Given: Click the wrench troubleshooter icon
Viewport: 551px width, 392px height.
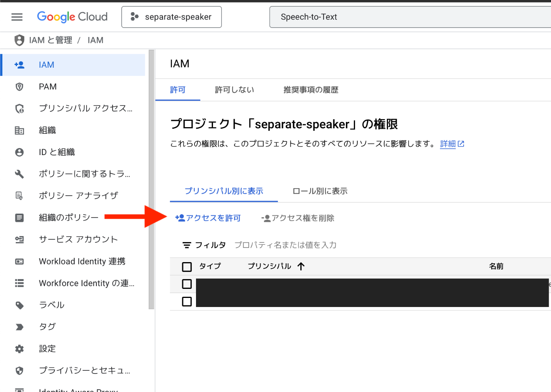Looking at the screenshot, I should tap(19, 174).
